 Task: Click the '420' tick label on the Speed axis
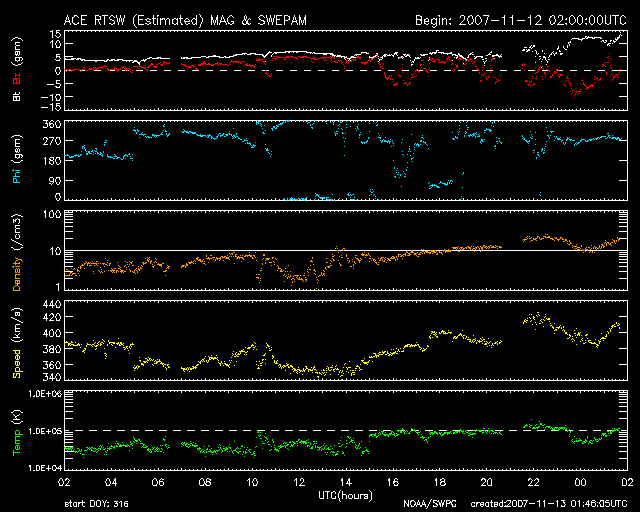(52, 317)
